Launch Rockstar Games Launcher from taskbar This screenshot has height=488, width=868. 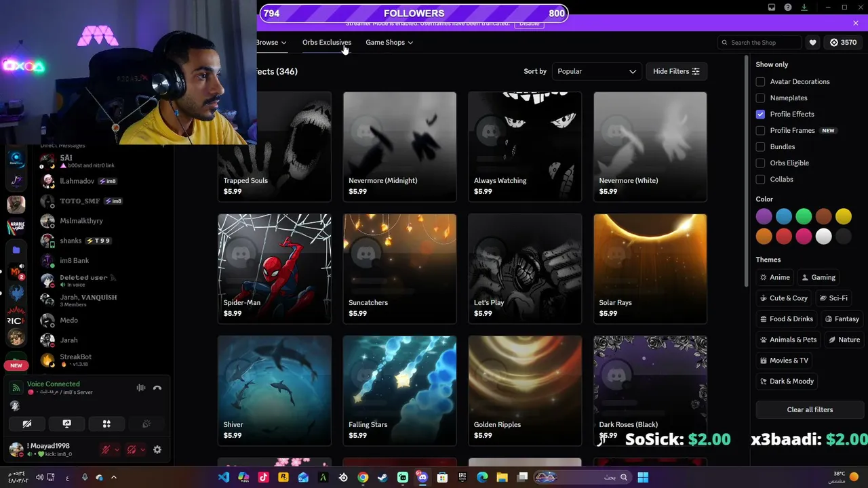pyautogui.click(x=283, y=477)
